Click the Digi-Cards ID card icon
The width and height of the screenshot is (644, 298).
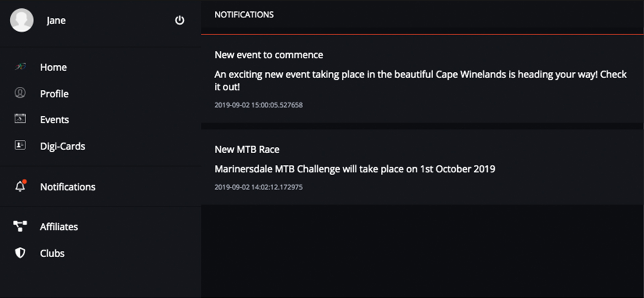(x=20, y=145)
